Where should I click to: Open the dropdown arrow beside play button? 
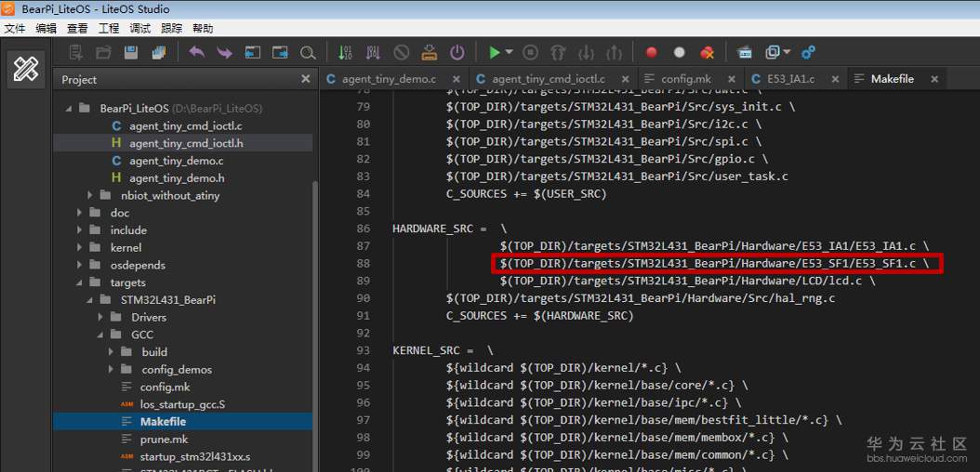[x=509, y=52]
